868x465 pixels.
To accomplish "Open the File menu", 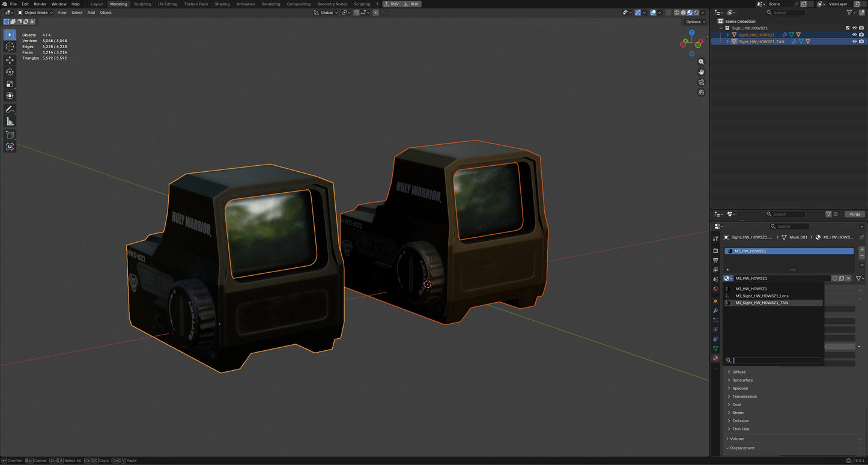I will [x=13, y=4].
